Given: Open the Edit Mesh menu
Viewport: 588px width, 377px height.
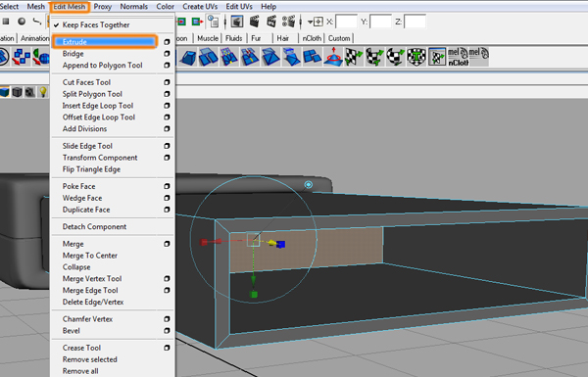Looking at the screenshot, I should click(x=70, y=7).
